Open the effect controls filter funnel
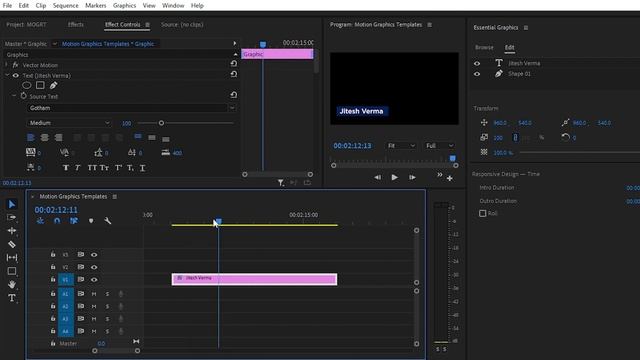The width and height of the screenshot is (640, 360). coord(281,183)
